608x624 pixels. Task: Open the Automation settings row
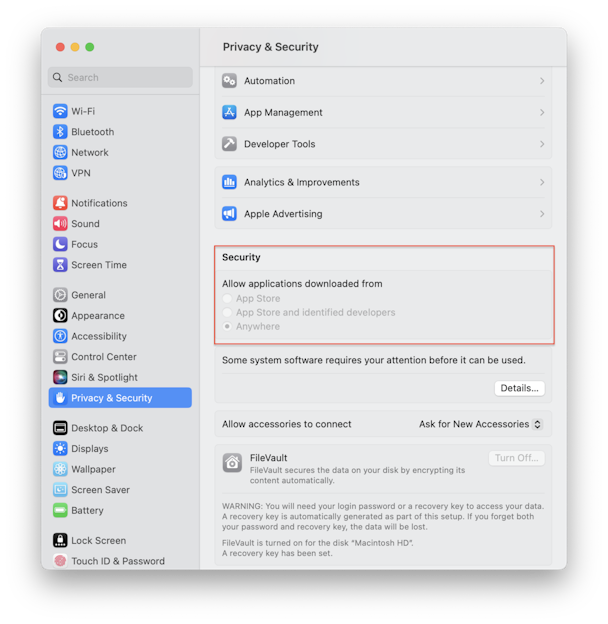click(x=383, y=81)
